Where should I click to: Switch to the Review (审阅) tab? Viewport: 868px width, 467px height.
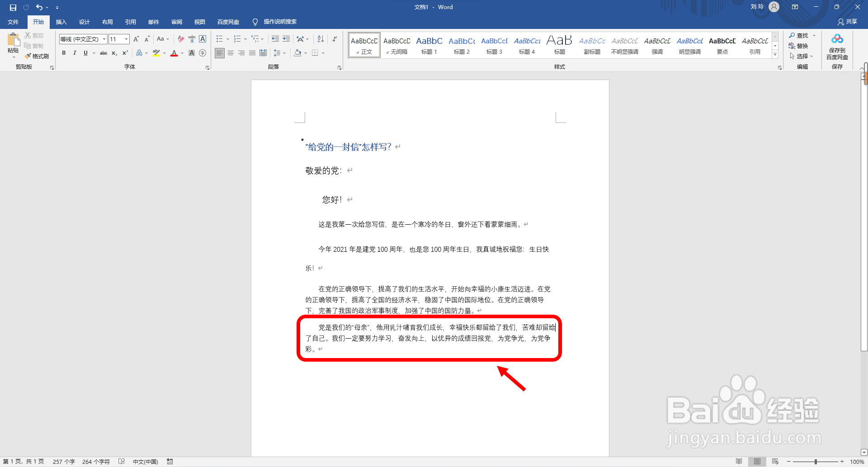point(176,22)
